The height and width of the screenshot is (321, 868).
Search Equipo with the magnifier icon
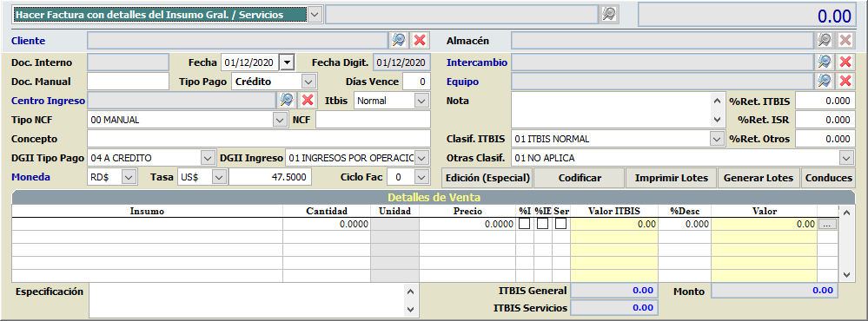pos(825,82)
